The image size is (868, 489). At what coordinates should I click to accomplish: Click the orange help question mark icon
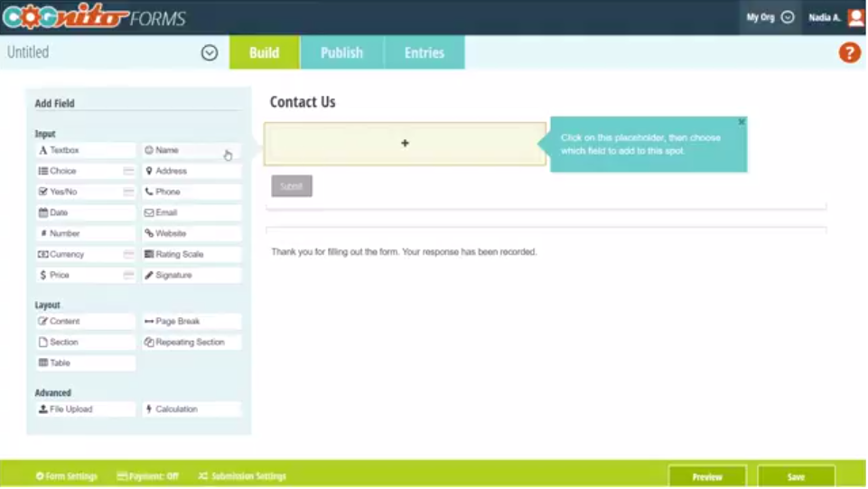coord(849,52)
